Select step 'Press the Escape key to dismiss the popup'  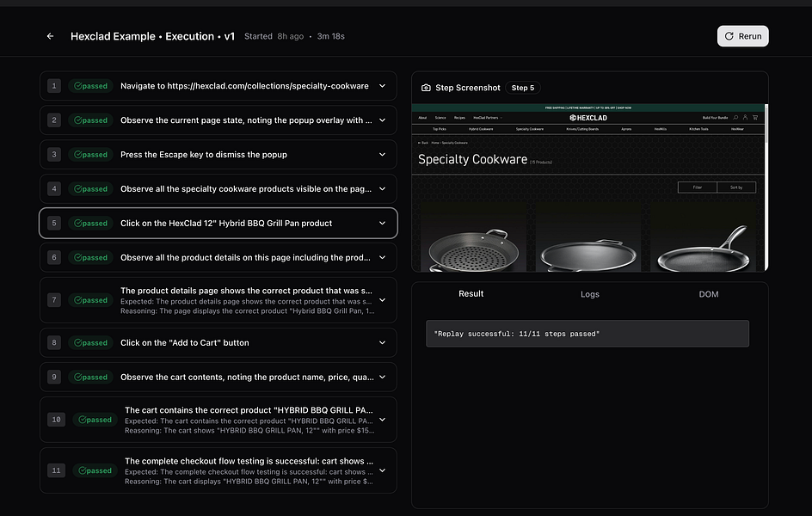[204, 154]
